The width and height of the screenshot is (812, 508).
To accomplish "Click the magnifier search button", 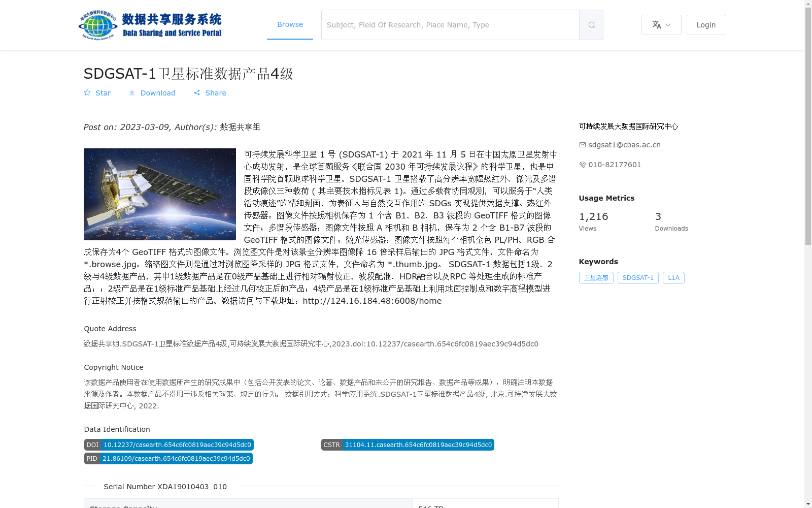I will click(x=591, y=25).
